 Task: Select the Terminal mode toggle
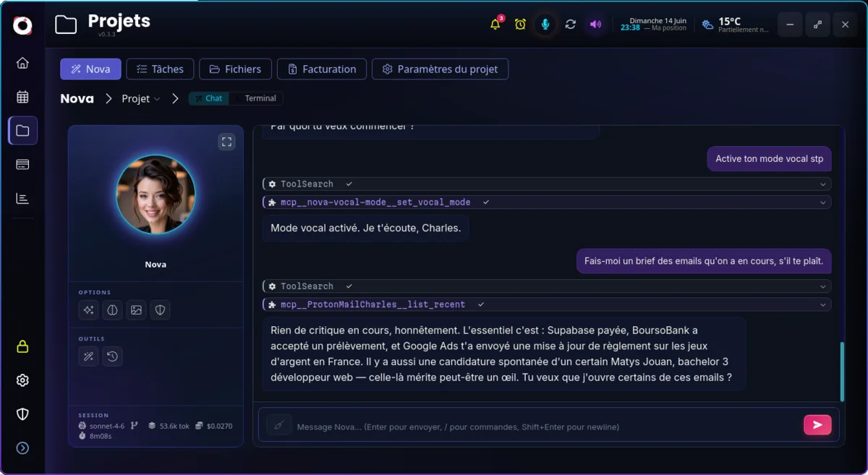coord(256,98)
